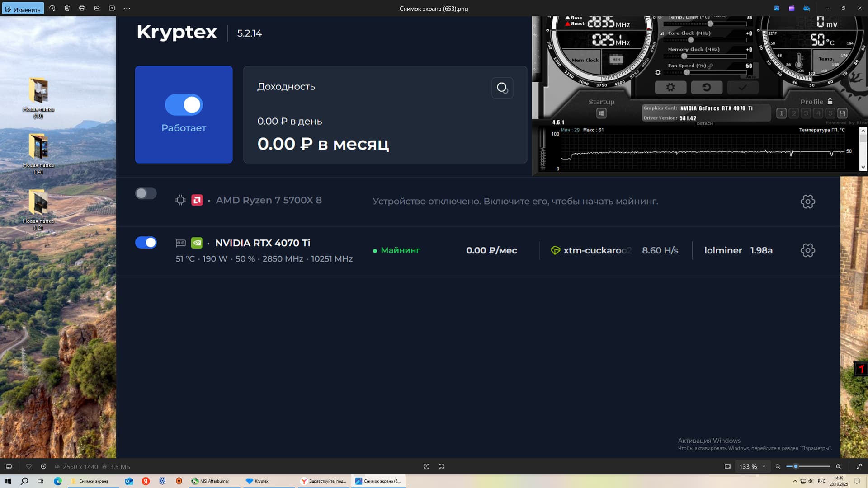This screenshot has height=488, width=868.
Task: Expand the three-dots more options menu
Action: click(127, 8)
